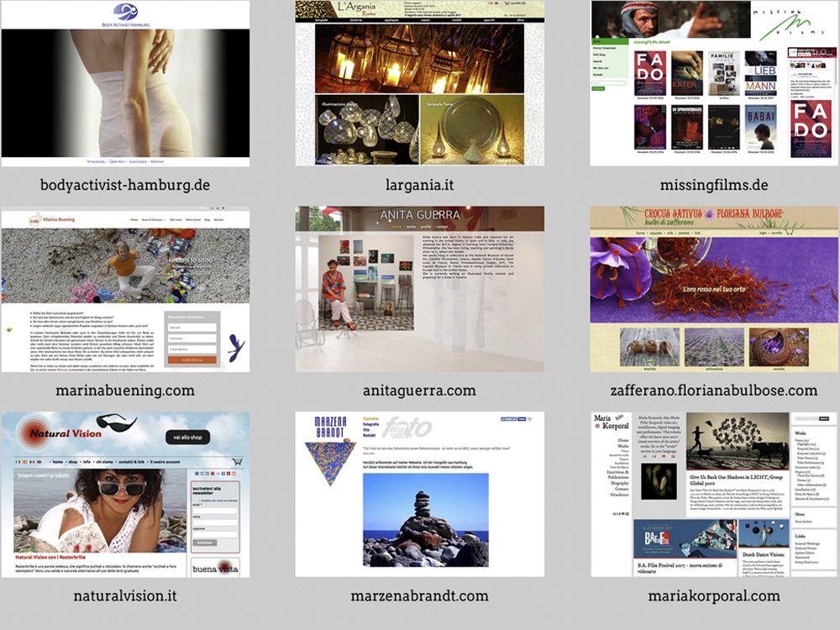
Task: Click the green Home menu item on missingfilms
Action: [x=610, y=41]
